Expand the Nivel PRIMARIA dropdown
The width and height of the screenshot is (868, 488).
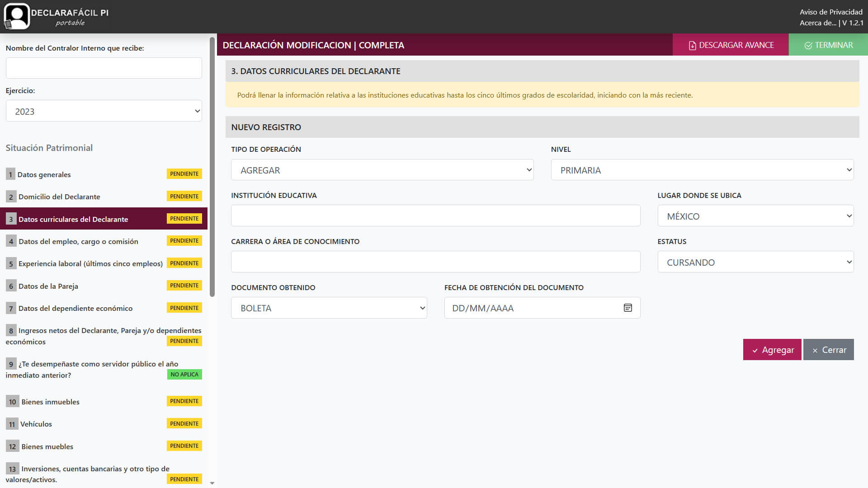(x=702, y=170)
